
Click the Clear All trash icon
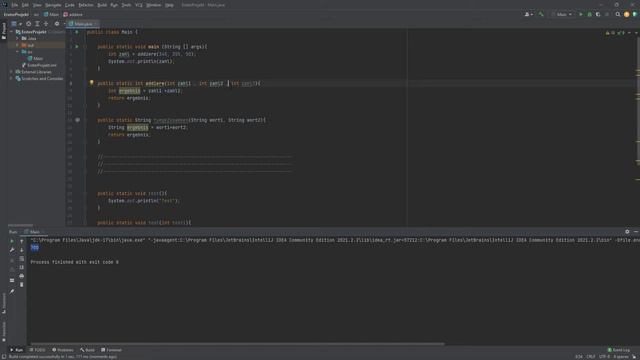22,284
